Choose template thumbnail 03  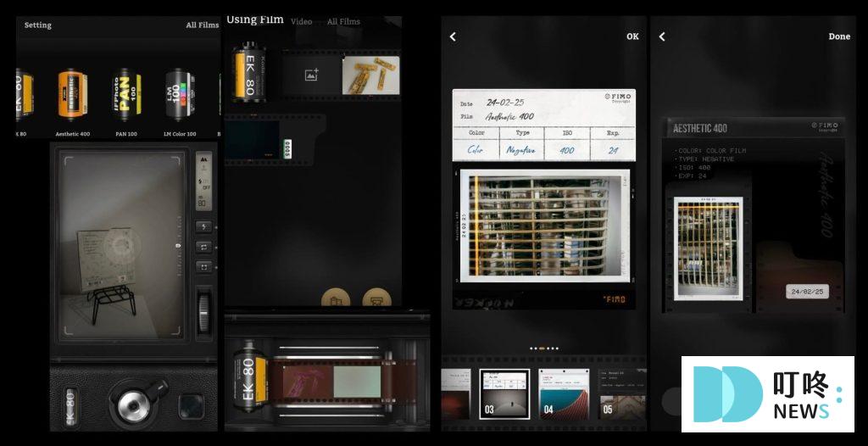(x=504, y=394)
